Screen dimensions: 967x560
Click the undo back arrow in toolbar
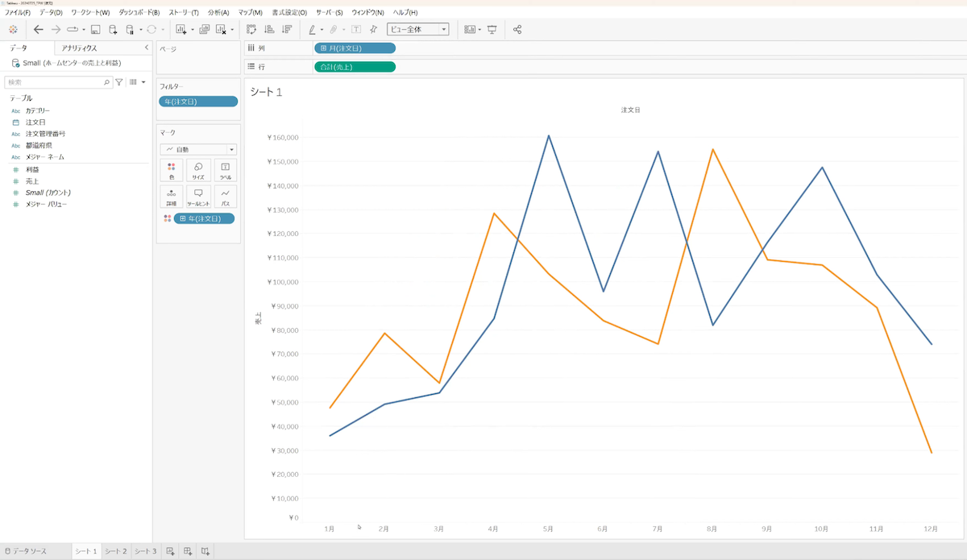coord(39,29)
